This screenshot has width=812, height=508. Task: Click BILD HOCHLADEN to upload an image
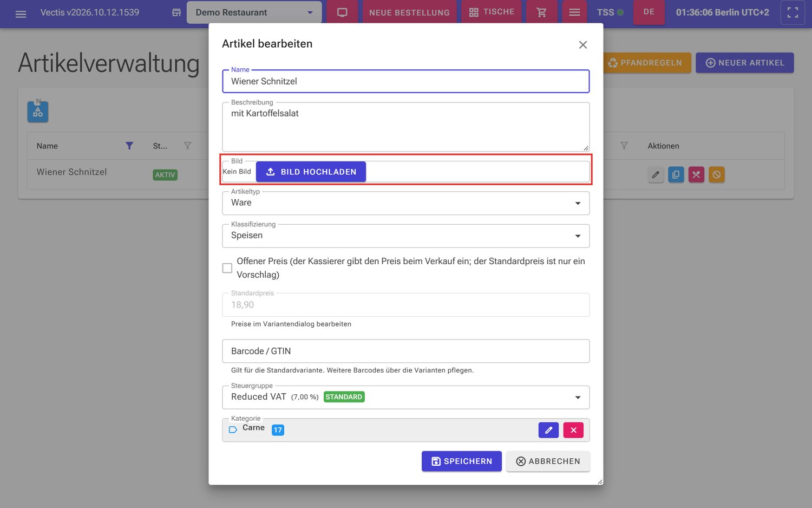click(311, 172)
